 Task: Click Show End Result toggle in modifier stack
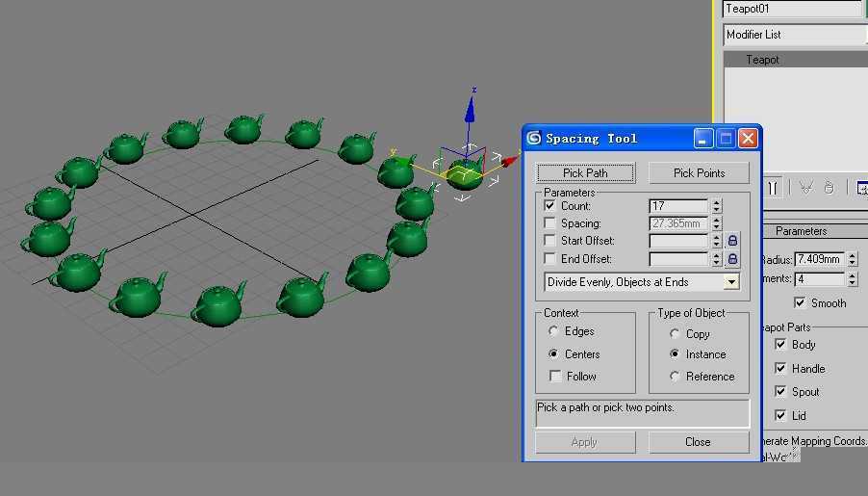(772, 188)
